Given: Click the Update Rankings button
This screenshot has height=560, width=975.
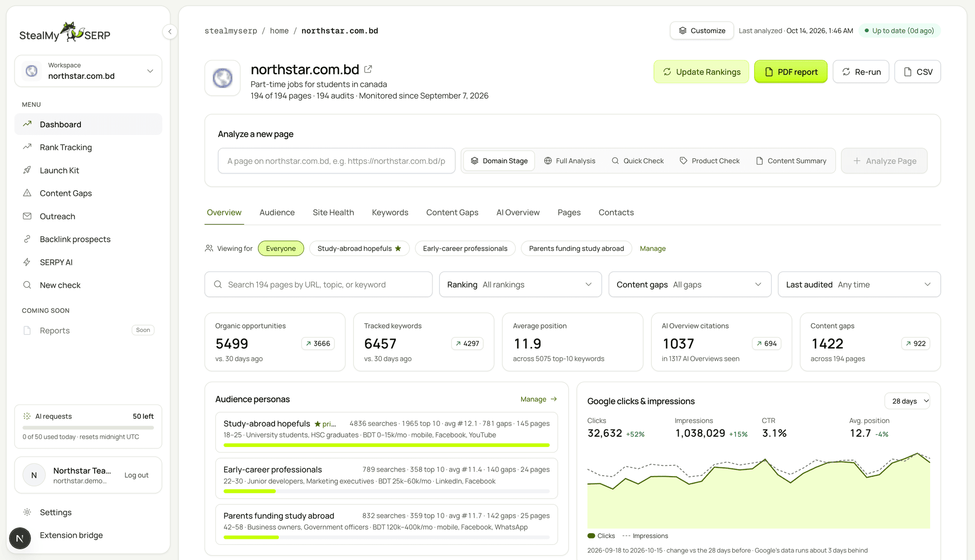Looking at the screenshot, I should click(x=701, y=72).
